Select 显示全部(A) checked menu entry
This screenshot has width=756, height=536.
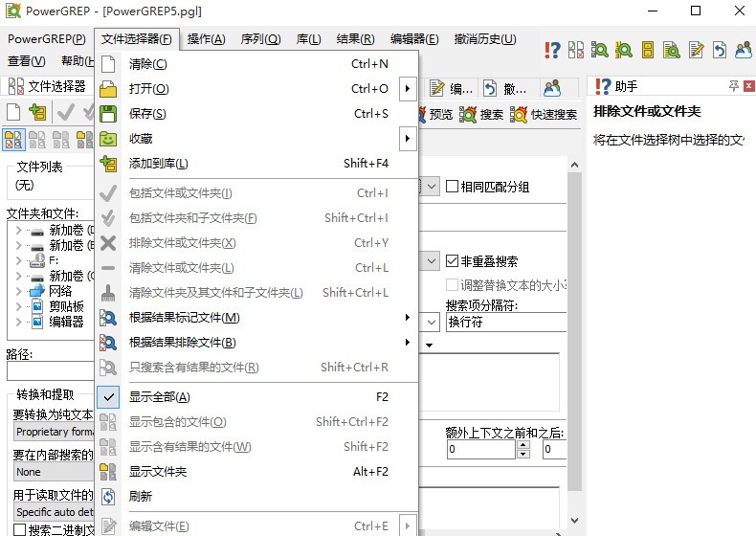coord(256,397)
